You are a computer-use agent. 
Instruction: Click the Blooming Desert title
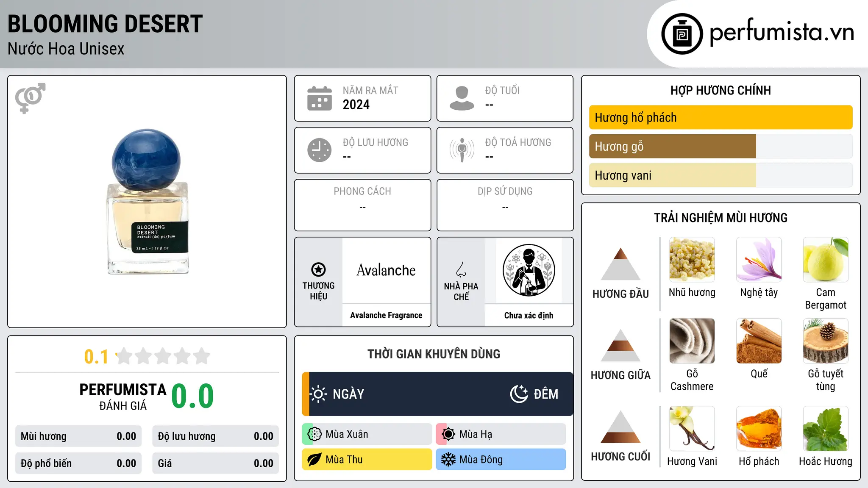point(105,24)
